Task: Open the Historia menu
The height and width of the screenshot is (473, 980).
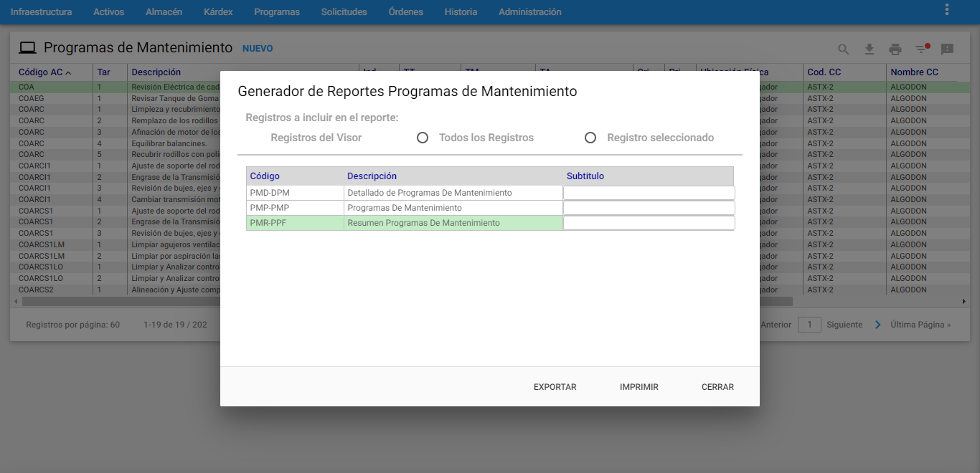Action: [x=461, y=12]
